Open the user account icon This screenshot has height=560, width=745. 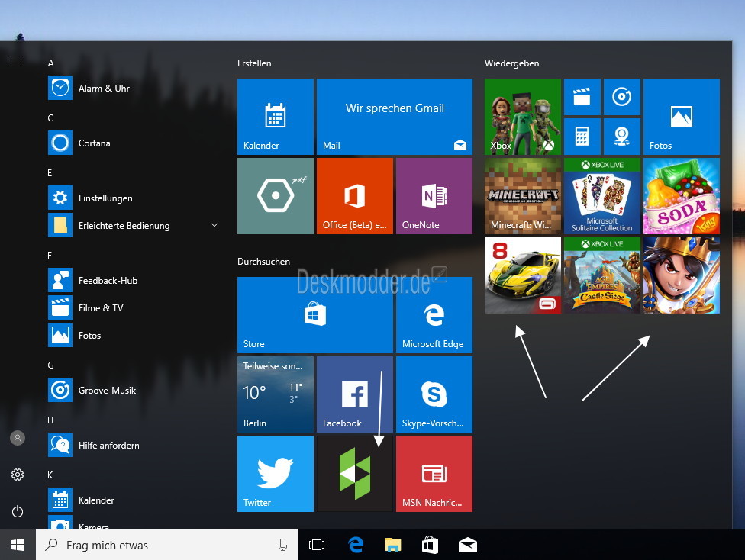click(x=18, y=438)
